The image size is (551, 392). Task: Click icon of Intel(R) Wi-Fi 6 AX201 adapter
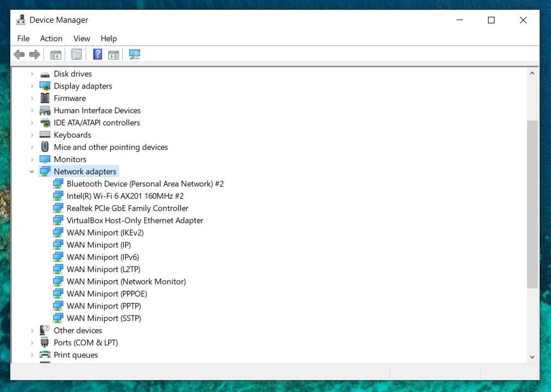(x=58, y=195)
